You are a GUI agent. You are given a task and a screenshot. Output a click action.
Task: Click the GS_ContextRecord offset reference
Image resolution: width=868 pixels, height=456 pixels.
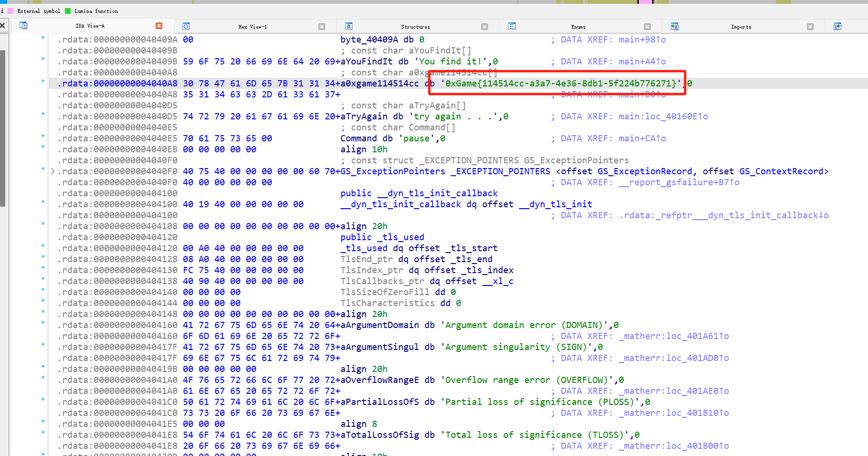(x=781, y=171)
